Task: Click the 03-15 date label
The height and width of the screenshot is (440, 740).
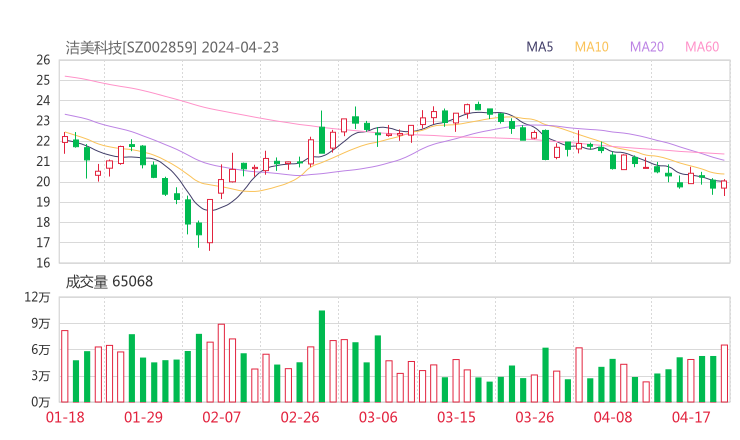Action: tap(456, 417)
